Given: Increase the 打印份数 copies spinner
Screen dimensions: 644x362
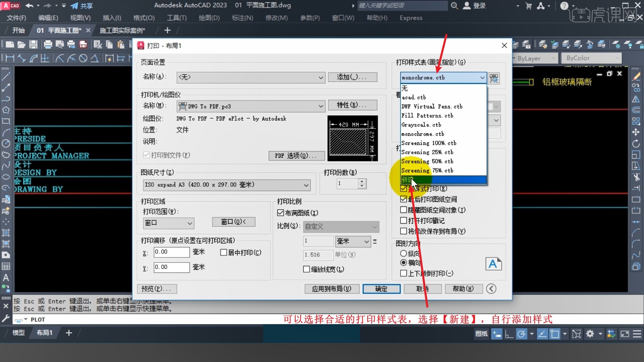Looking at the screenshot, I should (362, 181).
